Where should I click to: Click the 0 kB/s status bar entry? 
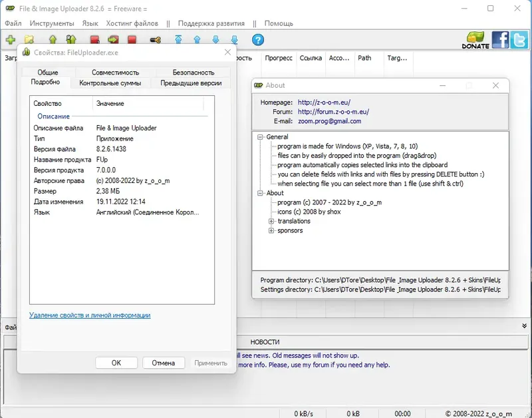(304, 413)
